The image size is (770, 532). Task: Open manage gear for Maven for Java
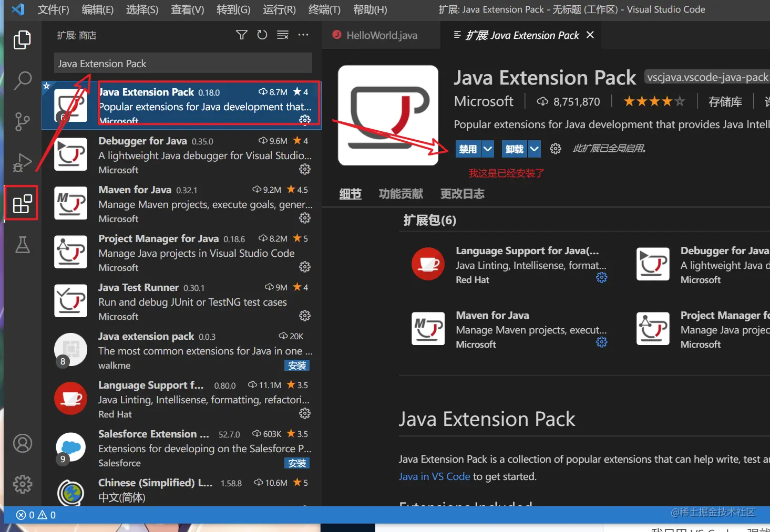[x=305, y=218]
